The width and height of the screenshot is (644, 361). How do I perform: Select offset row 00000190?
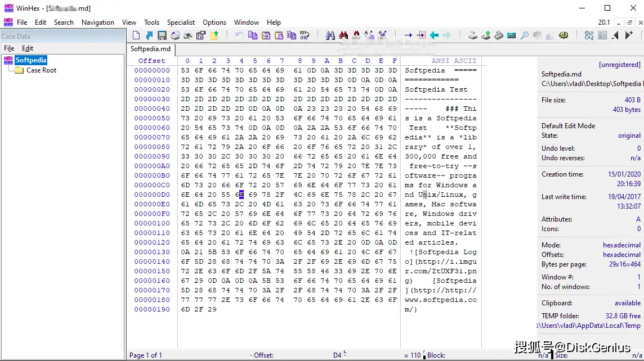coord(151,309)
